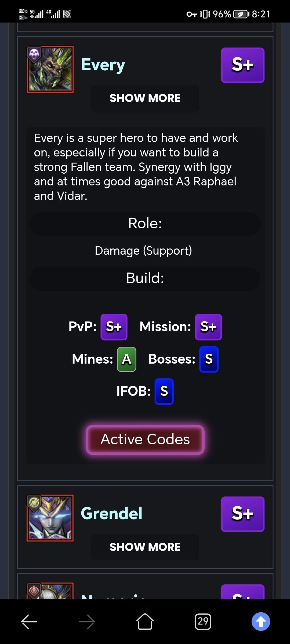Tap the Grendel hero name heading
This screenshot has width=290, height=644.
pos(111,514)
